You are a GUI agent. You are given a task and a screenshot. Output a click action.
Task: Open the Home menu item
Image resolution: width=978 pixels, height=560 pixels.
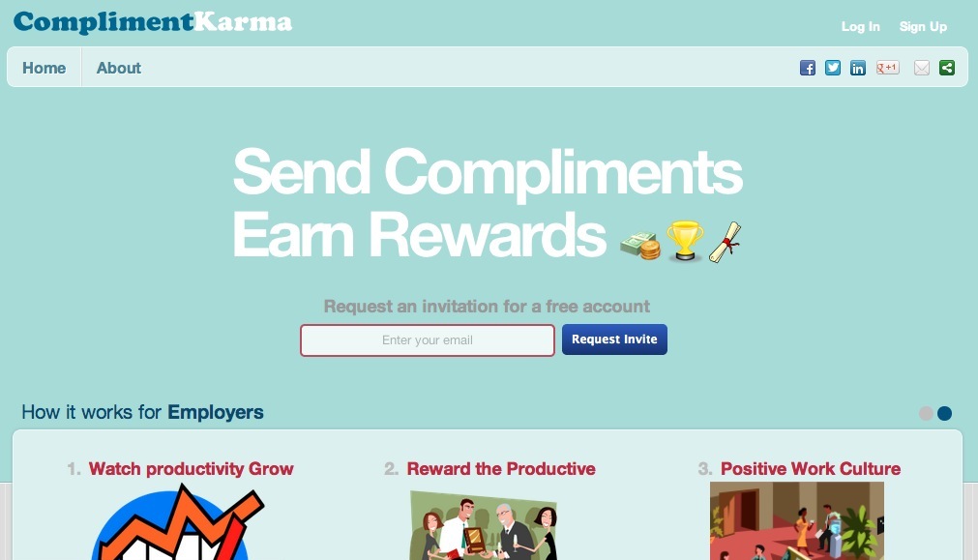coord(44,68)
